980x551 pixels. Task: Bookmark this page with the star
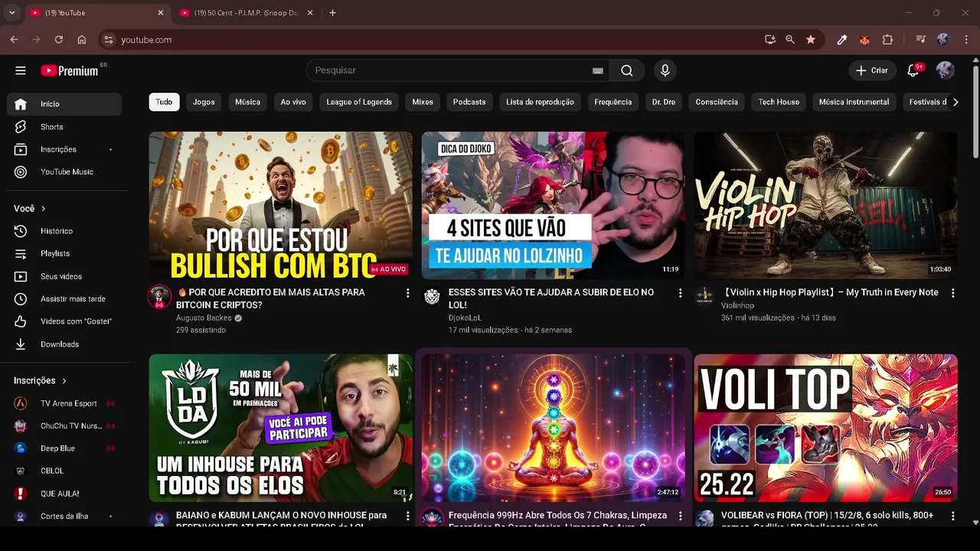811,40
